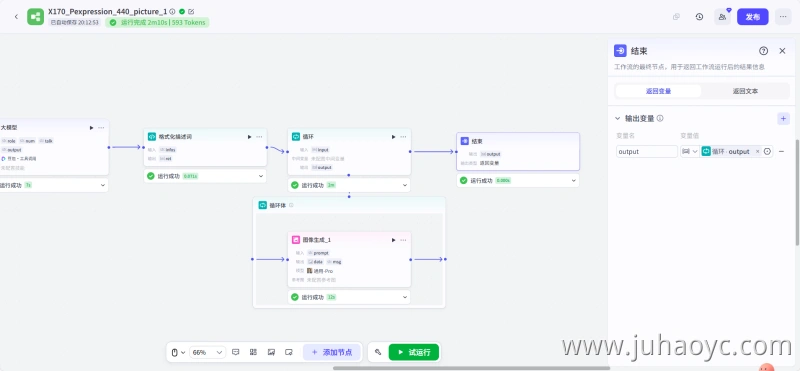Open more options on 格式化描述词 node
This screenshot has width=800, height=371.
tap(259, 137)
